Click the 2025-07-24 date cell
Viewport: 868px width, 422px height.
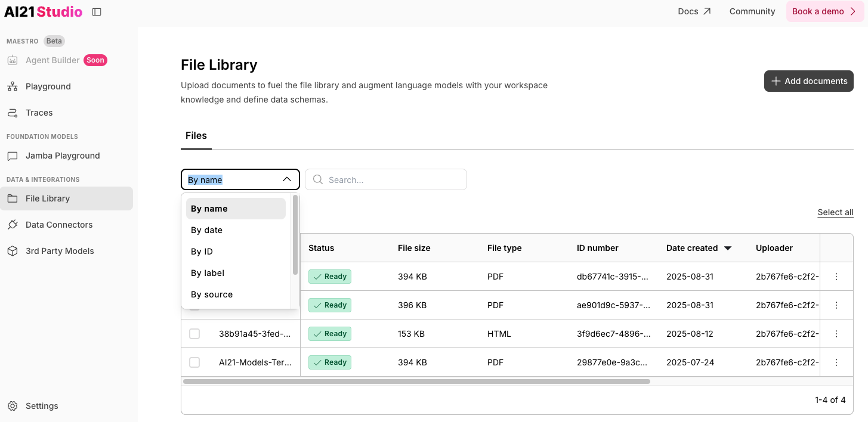coord(690,362)
